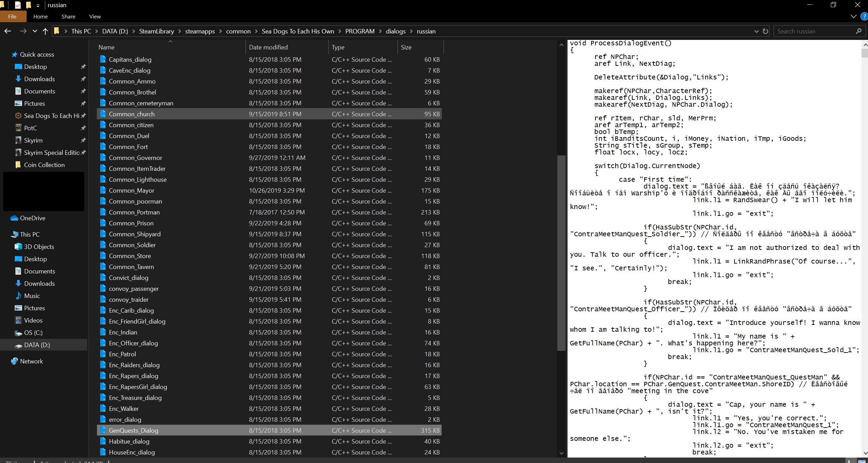Click the search magnifier icon

[x=858, y=31]
